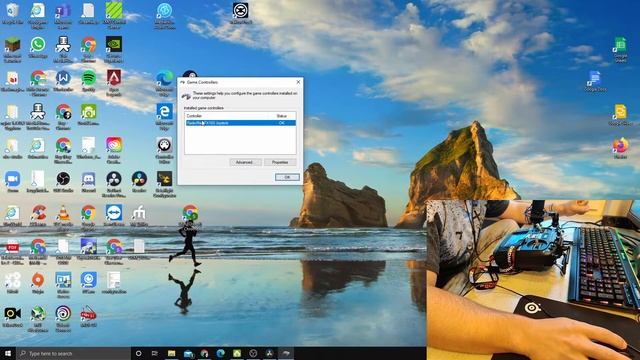Select the highlighted controller row
Viewport: 640px width, 360px height.
tap(240, 123)
